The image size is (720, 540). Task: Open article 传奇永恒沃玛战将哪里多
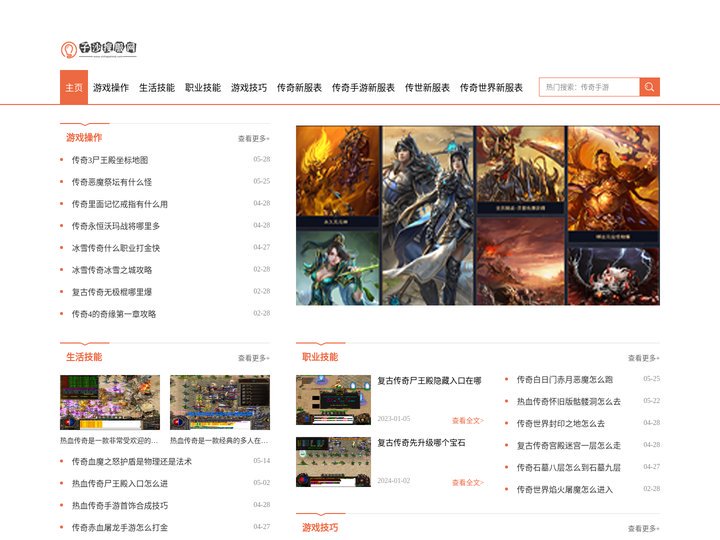(x=116, y=226)
